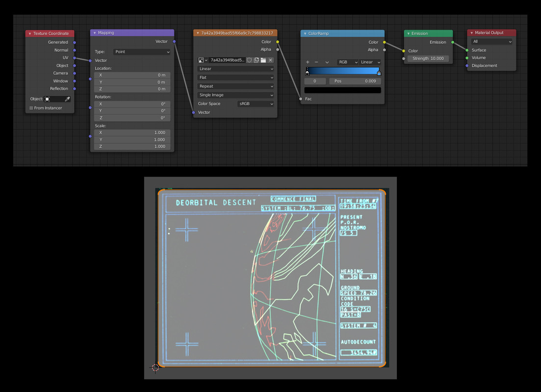541x392 pixels.
Task: Select the black ColorRamp stop handle
Action: coord(308,73)
